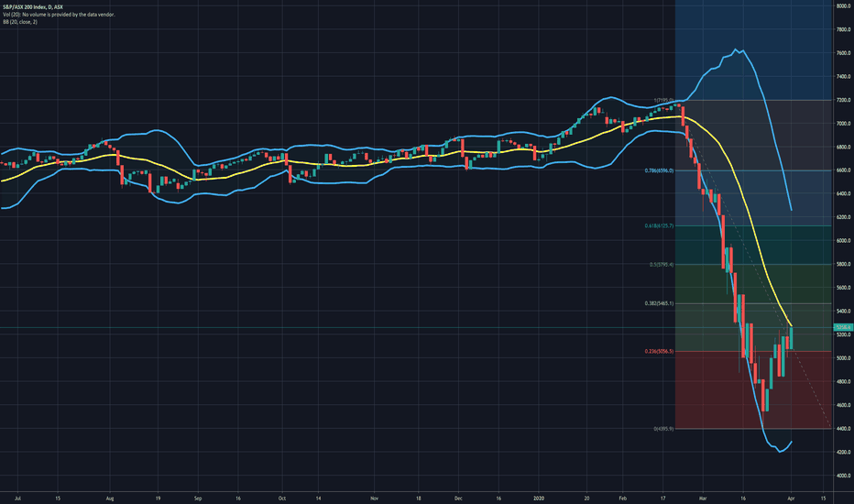
Task: Click the 7200.0 price axis label
Action: (x=843, y=100)
